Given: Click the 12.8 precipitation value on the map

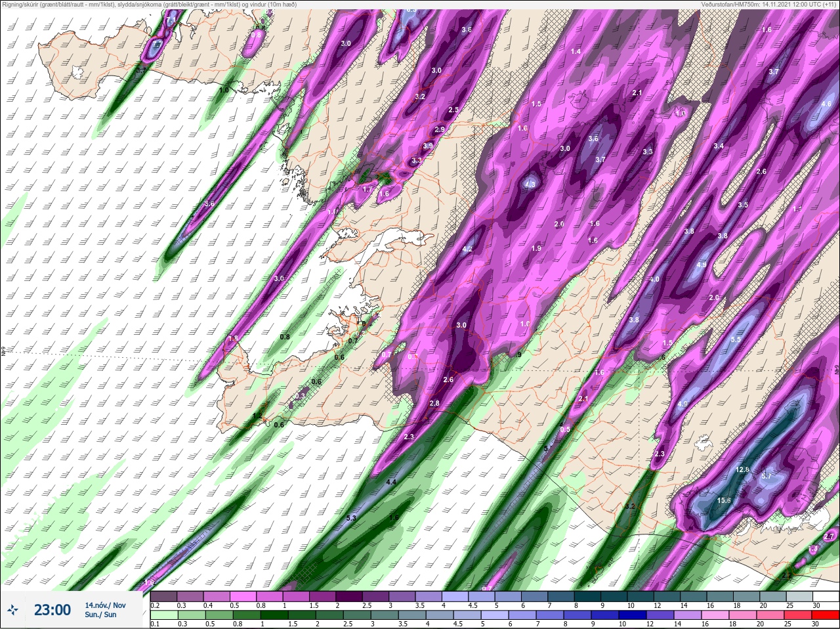Looking at the screenshot, I should pos(742,469).
